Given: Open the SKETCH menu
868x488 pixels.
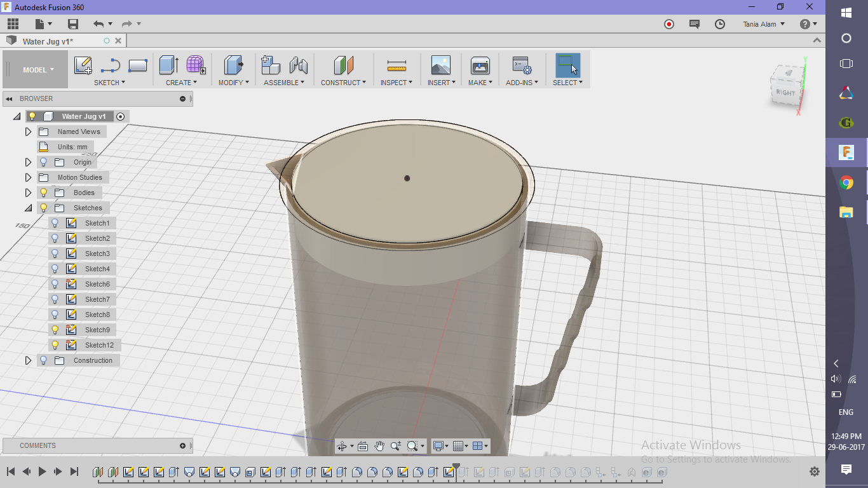Looking at the screenshot, I should coord(110,83).
